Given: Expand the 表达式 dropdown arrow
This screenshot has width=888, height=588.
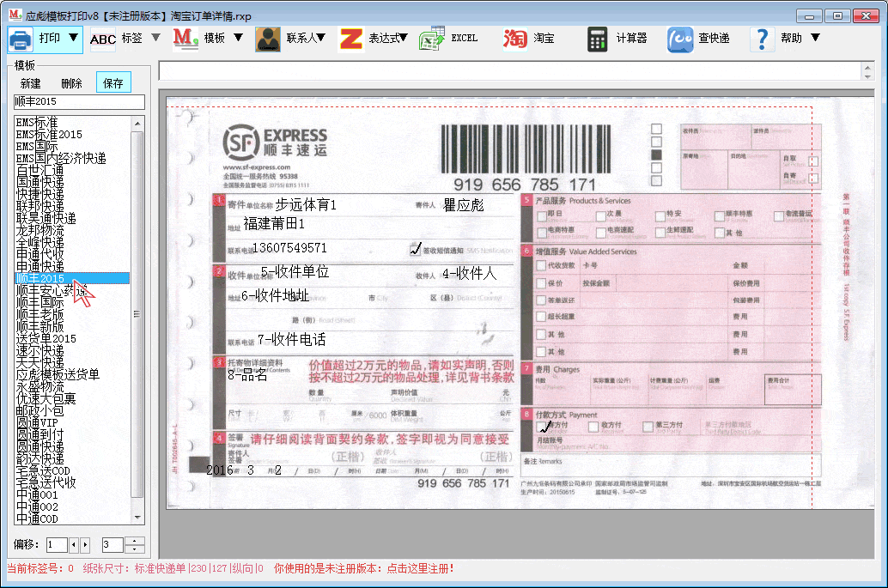Looking at the screenshot, I should tap(403, 38).
